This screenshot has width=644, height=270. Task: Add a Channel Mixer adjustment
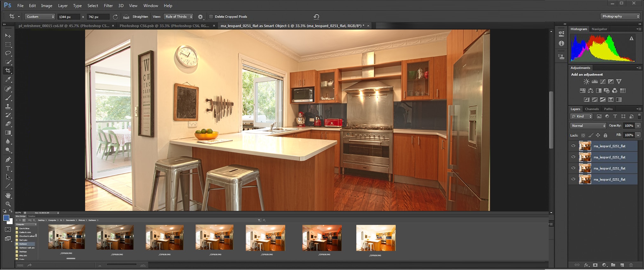614,91
